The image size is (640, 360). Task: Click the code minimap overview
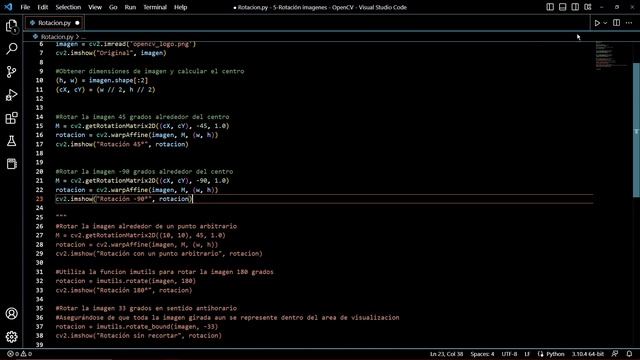[610, 55]
